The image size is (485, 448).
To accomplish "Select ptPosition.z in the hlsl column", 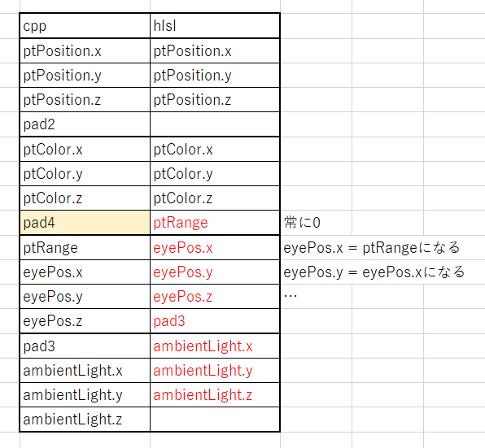I will pyautogui.click(x=215, y=100).
